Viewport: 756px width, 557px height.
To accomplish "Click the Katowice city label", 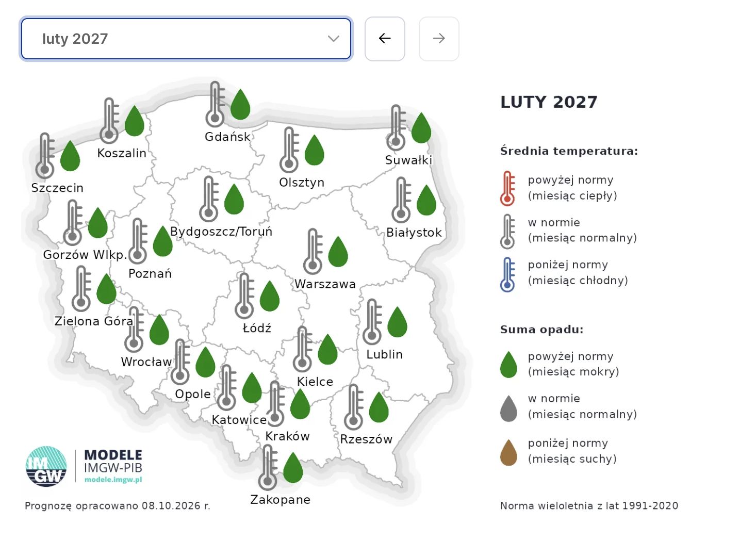I will click(239, 420).
